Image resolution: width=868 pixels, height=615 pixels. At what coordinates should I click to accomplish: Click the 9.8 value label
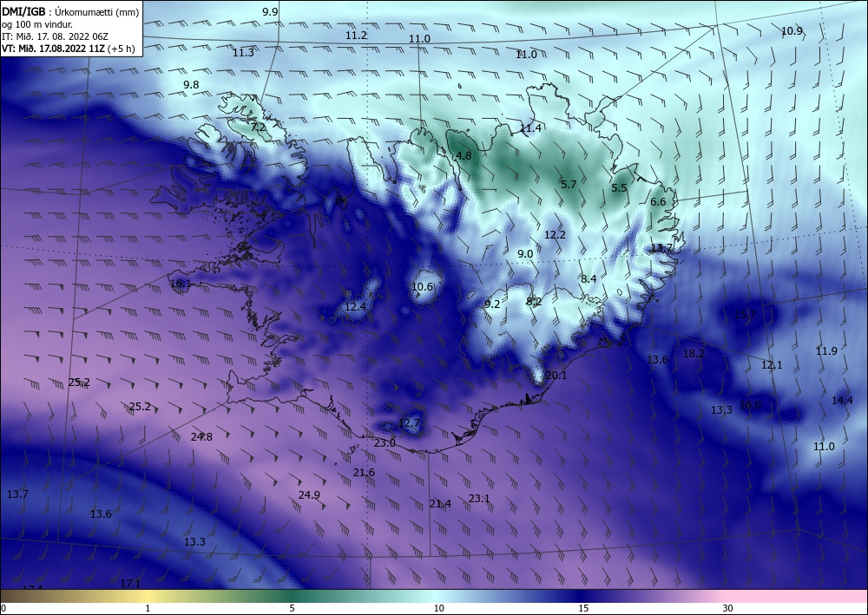tap(191, 85)
